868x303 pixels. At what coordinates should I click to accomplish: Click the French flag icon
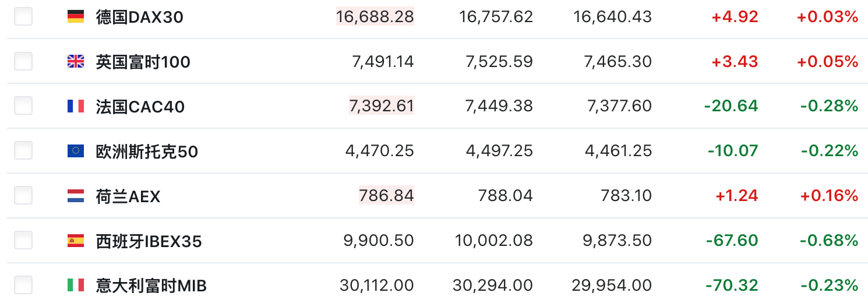point(76,107)
